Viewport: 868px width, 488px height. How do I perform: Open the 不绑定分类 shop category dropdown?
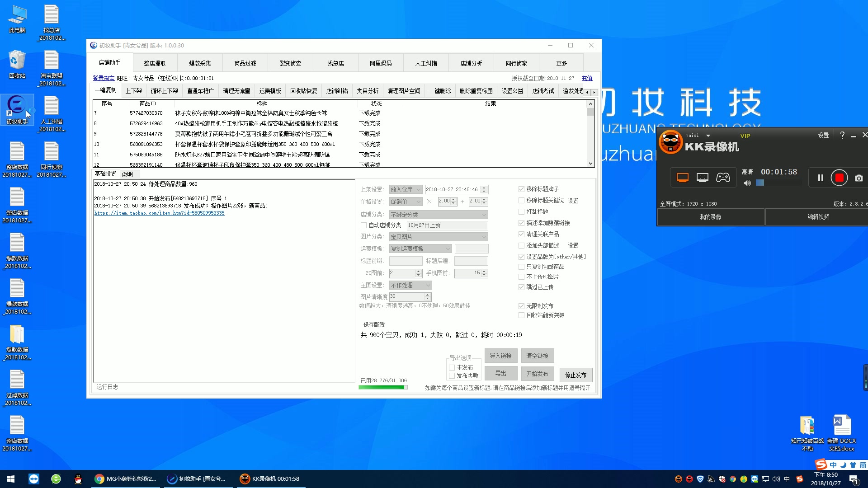pos(439,215)
